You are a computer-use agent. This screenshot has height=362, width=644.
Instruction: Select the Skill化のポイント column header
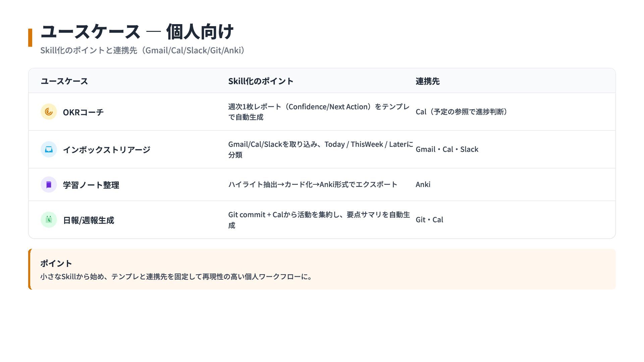(261, 81)
